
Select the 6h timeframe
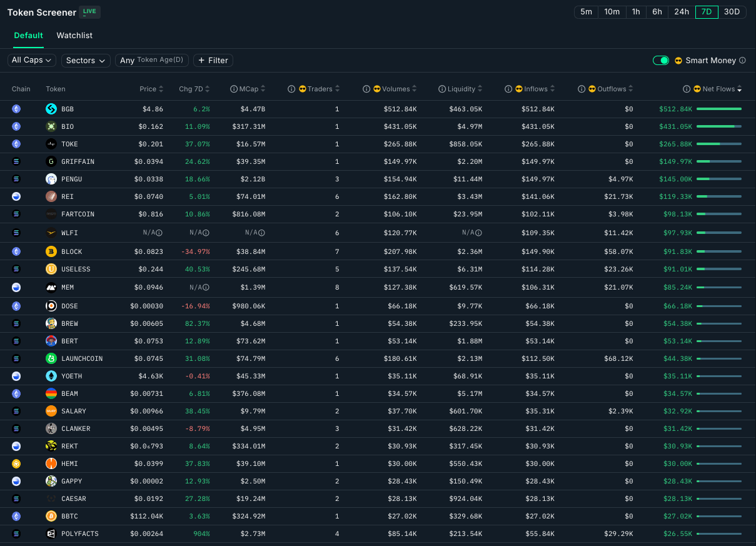click(657, 12)
